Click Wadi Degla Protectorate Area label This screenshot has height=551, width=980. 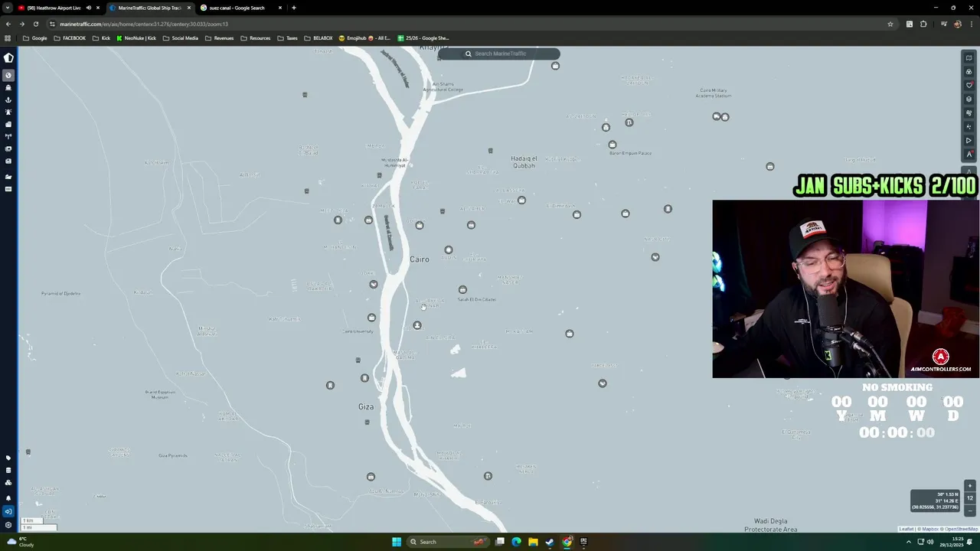771,525
